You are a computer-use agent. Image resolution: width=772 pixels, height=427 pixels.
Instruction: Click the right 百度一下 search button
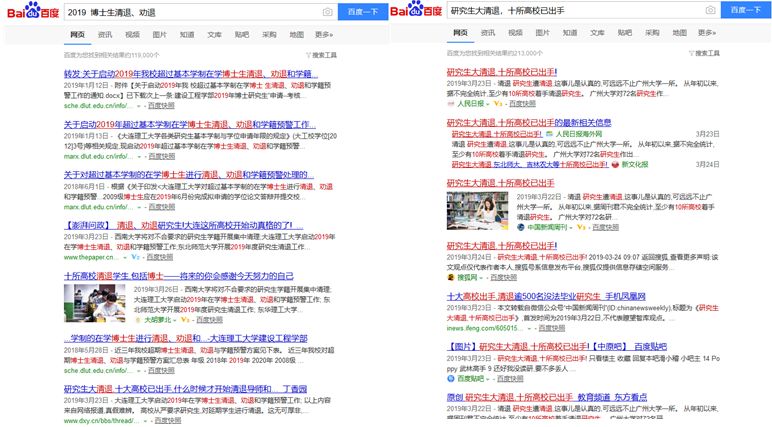click(746, 10)
